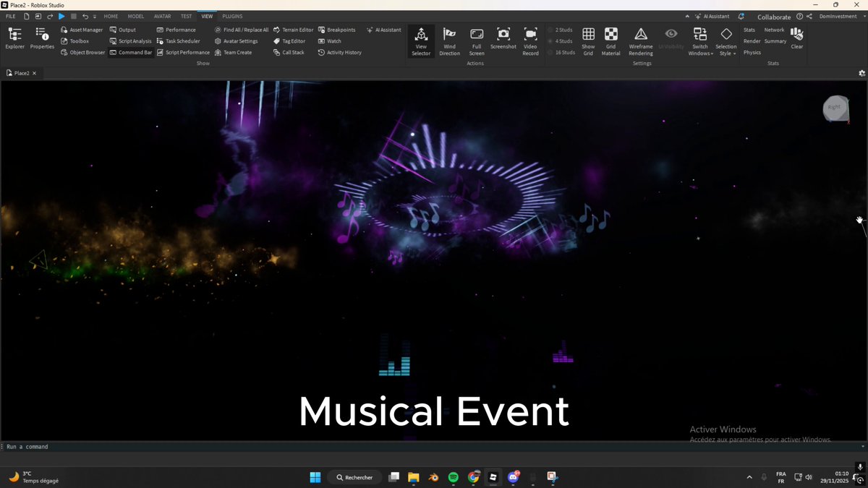Click the Collaborate button

coord(774,17)
